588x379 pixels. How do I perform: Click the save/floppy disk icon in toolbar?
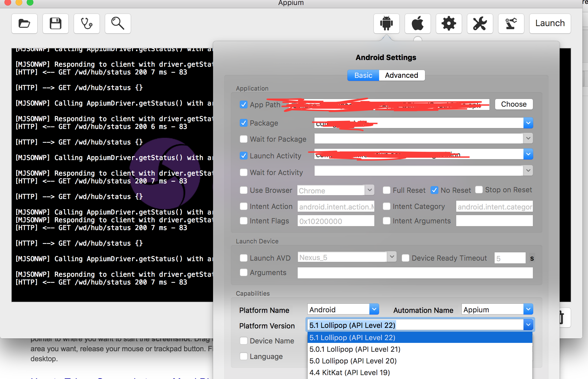56,23
